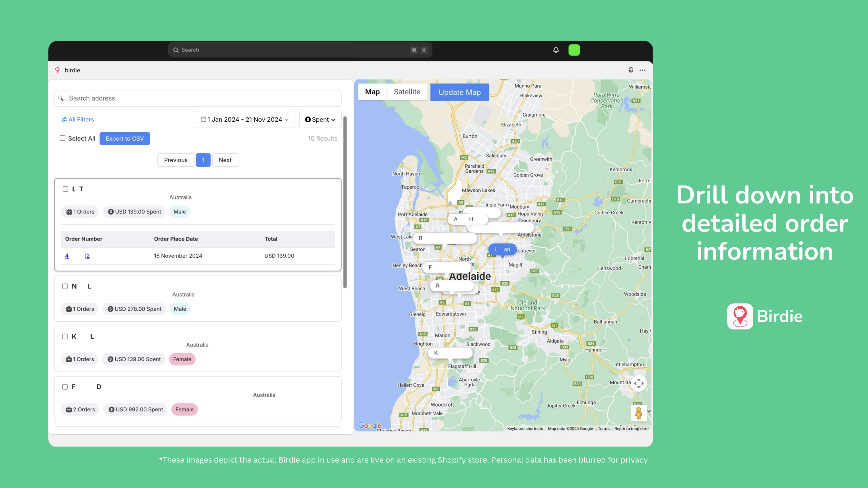This screenshot has height=488, width=868.
Task: Click 1 Orders badge for L T
Action: pos(80,212)
